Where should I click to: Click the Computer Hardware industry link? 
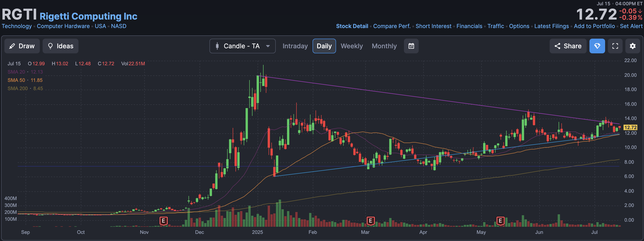[x=63, y=26]
